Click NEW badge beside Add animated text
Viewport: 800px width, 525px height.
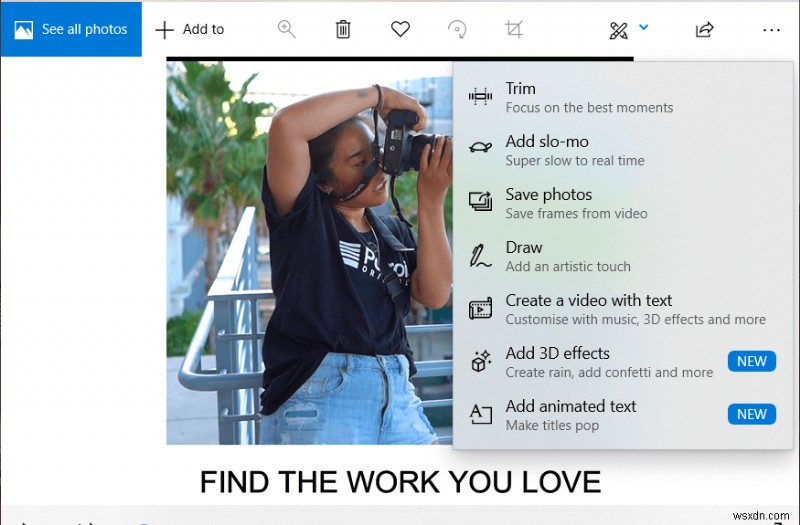click(x=752, y=414)
